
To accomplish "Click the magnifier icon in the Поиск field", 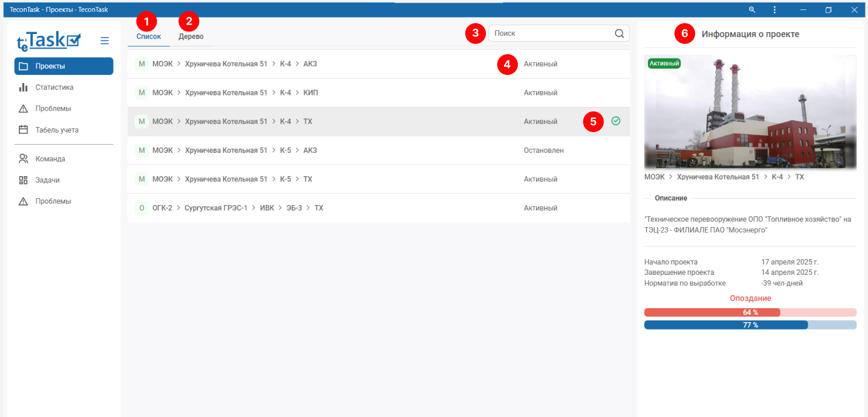I will (619, 34).
